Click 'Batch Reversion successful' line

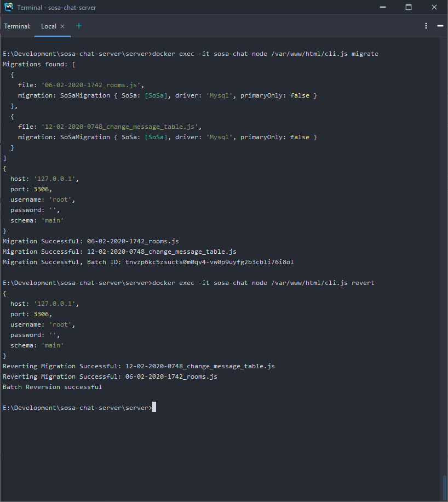[x=53, y=387]
